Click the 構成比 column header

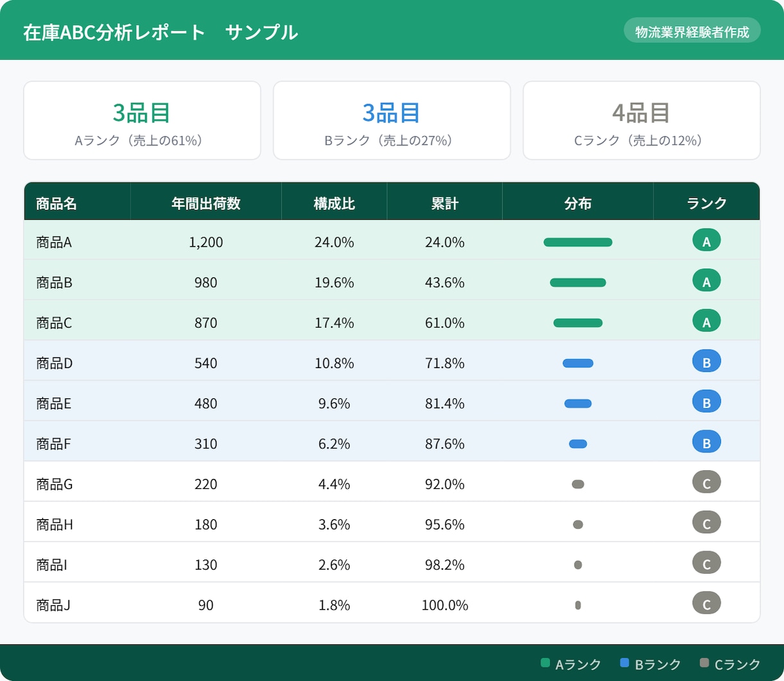pos(334,202)
